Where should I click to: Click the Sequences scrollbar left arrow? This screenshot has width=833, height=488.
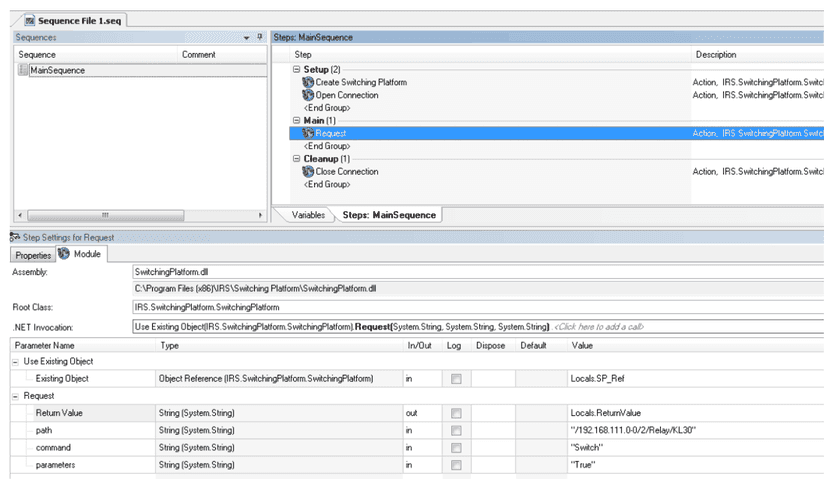[x=20, y=215]
